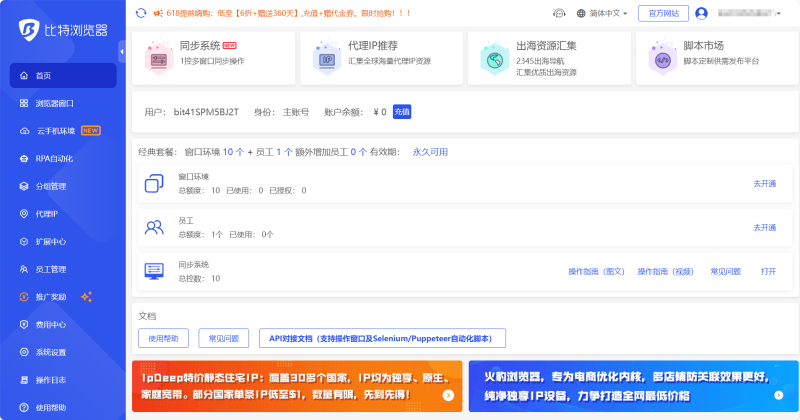Screen dimensions: 800x420
Task: Open 操作指南（视频） link
Action: pos(666,271)
